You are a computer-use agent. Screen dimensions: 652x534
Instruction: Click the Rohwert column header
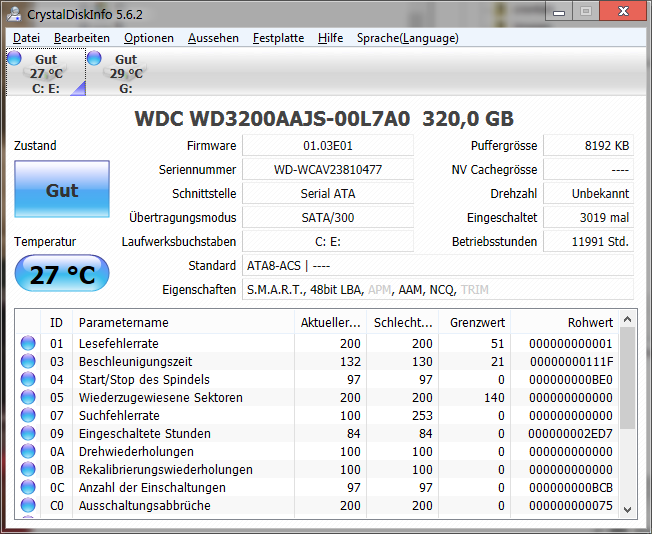click(x=565, y=322)
